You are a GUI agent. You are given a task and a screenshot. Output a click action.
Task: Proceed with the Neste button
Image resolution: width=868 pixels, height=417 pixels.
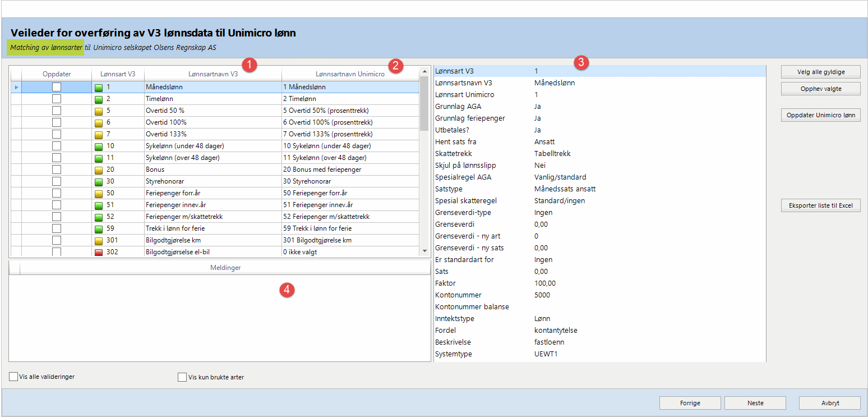[x=755, y=403]
